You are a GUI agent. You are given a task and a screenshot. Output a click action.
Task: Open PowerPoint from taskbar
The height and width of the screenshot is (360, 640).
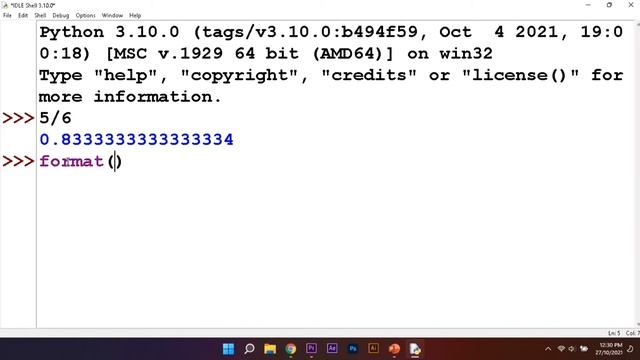click(x=394, y=349)
